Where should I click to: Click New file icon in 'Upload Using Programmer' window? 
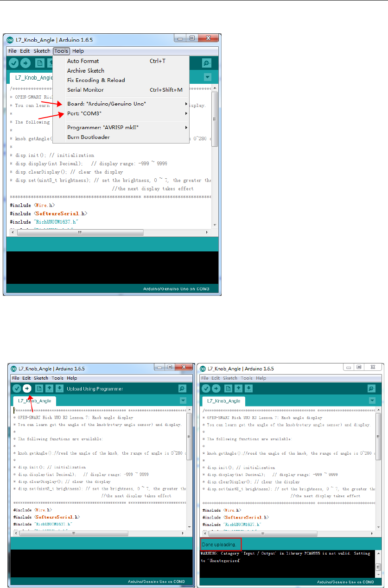click(39, 388)
